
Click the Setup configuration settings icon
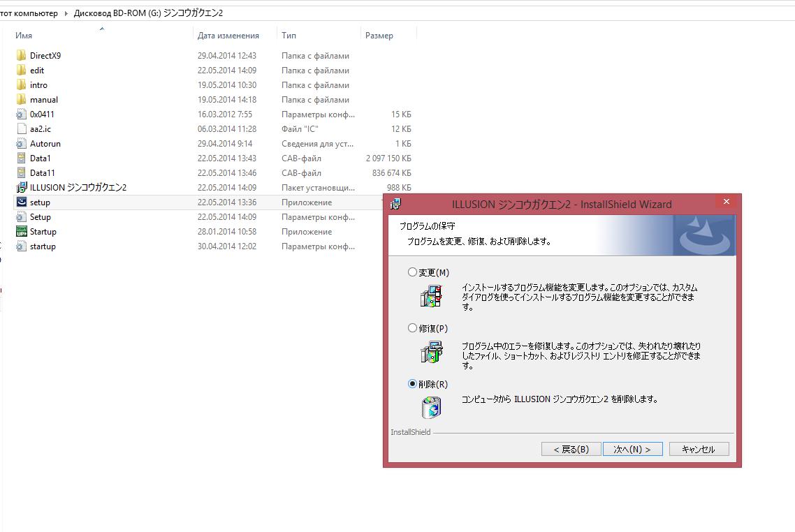21,217
